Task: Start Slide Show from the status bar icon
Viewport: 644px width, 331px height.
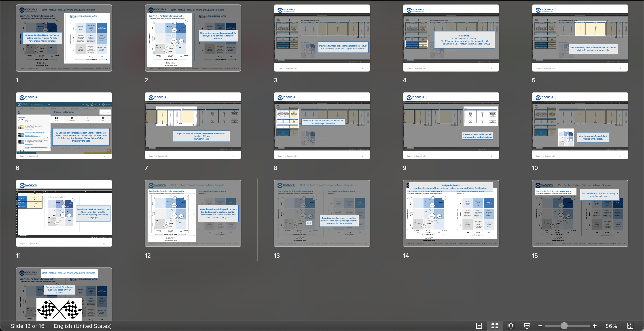Action: click(527, 326)
